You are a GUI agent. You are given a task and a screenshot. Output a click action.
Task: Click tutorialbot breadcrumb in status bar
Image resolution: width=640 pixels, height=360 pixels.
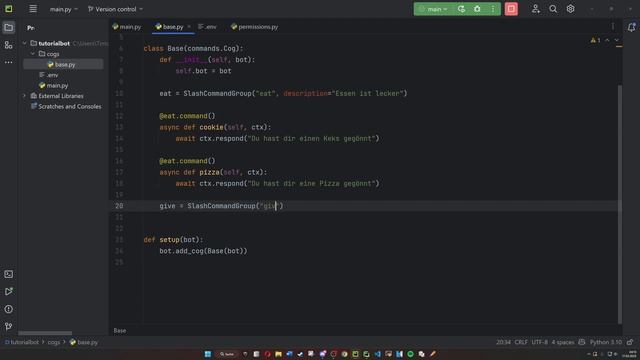22,342
